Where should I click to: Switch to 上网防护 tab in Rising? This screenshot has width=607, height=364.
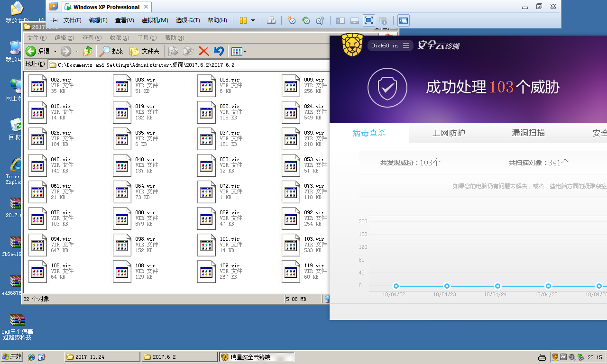click(449, 133)
